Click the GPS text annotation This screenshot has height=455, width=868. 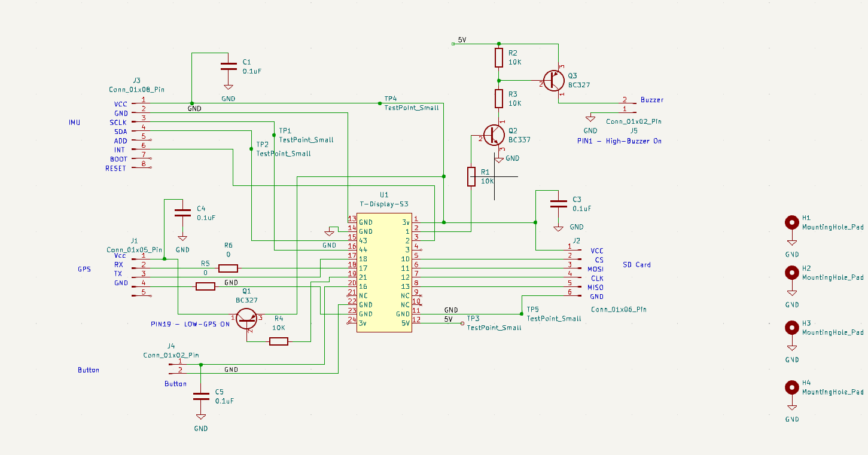pos(84,269)
